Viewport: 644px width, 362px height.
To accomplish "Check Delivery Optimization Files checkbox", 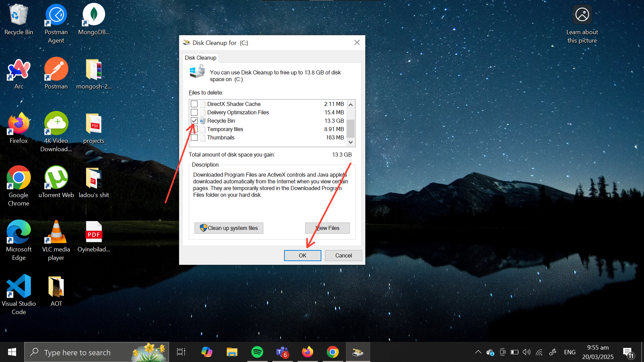I will [194, 112].
